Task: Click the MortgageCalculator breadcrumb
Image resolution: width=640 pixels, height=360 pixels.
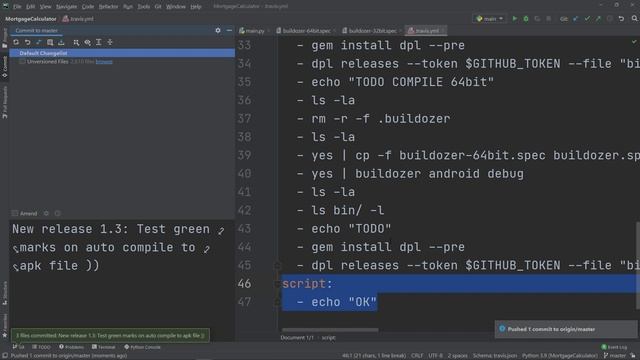Action: [x=31, y=19]
